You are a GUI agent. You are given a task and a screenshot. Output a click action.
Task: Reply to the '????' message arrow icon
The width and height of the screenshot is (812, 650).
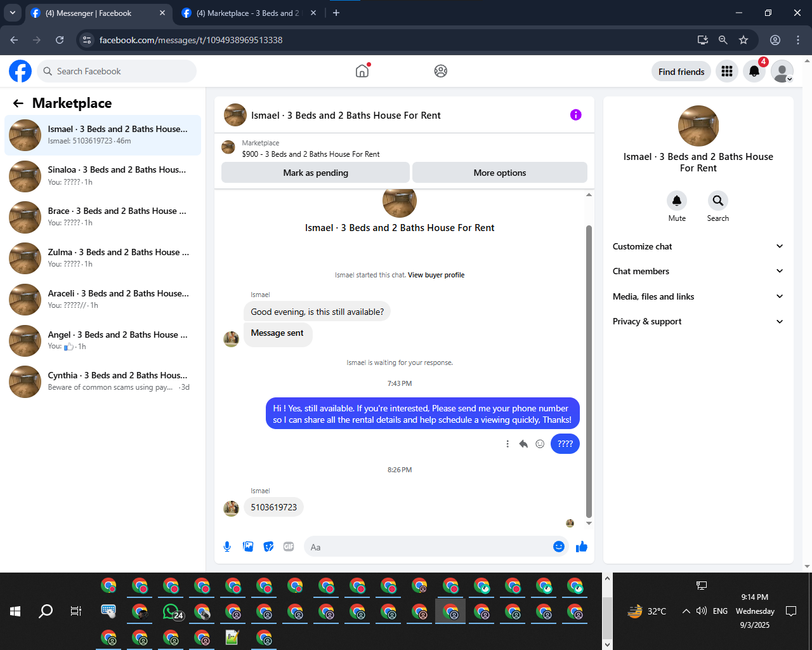coord(523,444)
